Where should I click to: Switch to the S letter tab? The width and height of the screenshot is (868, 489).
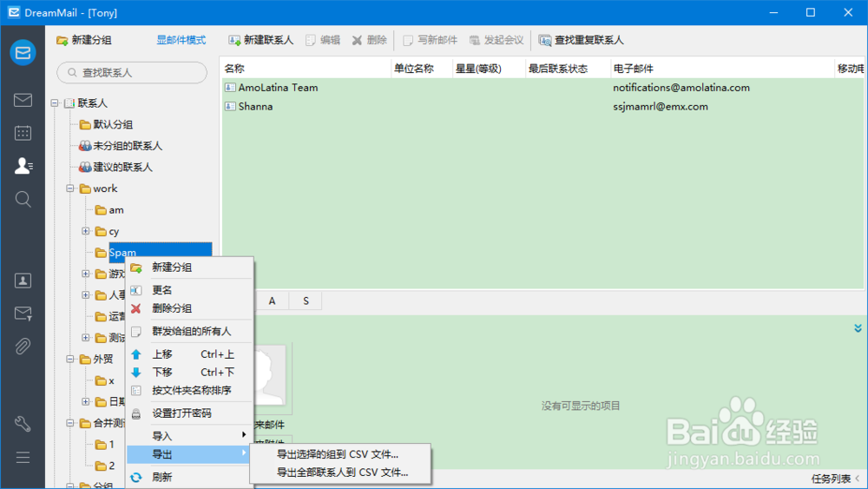click(x=306, y=301)
